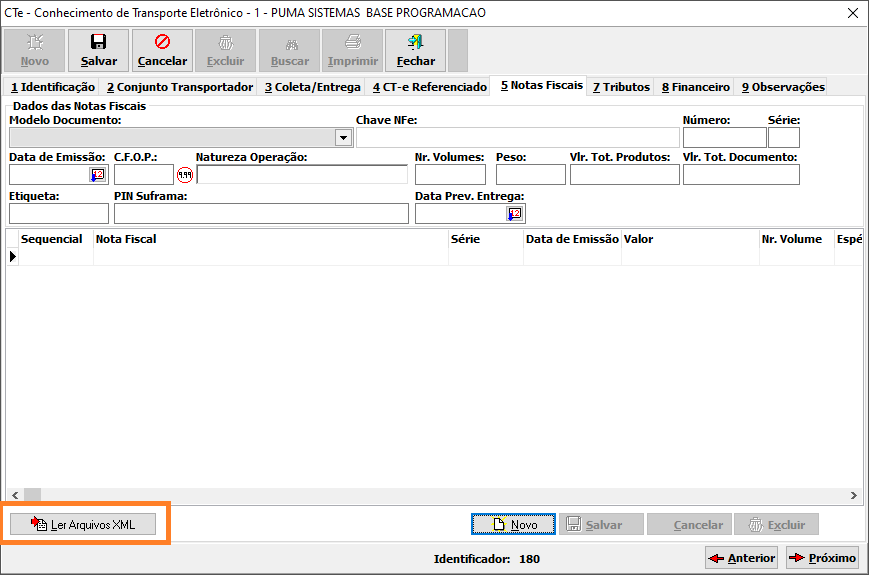Expand the Modelo Documento dropdown
This screenshot has width=869, height=575.
343,138
